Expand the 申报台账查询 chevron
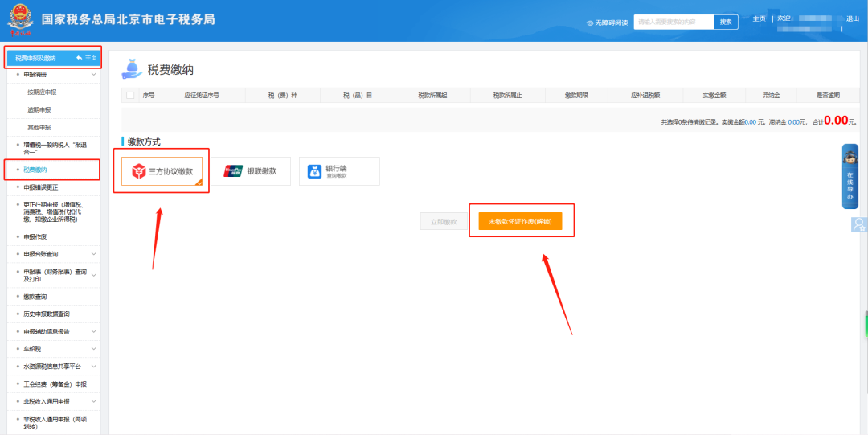868x435 pixels. pyautogui.click(x=93, y=254)
